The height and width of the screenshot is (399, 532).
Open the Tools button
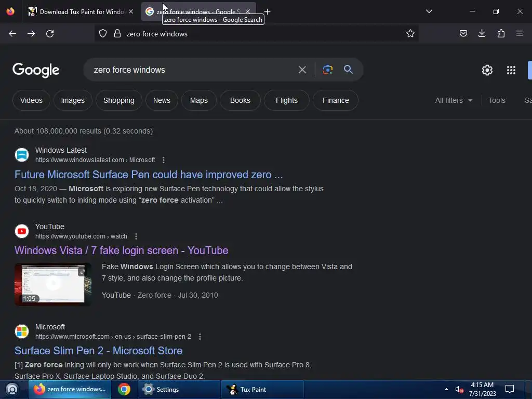point(497,100)
